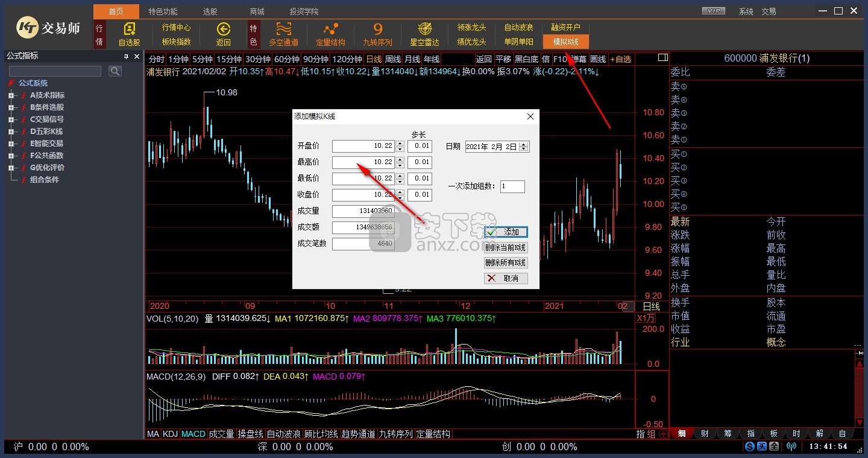This screenshot has height=458, width=868.
Task: Select the 组合条件 tree item
Action: click(x=45, y=180)
